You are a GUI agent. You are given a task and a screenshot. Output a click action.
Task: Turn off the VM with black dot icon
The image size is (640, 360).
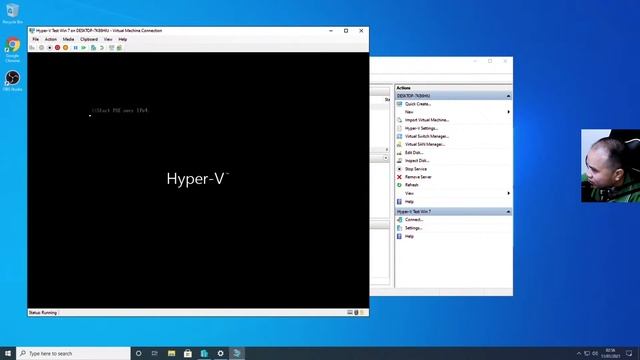(x=49, y=48)
